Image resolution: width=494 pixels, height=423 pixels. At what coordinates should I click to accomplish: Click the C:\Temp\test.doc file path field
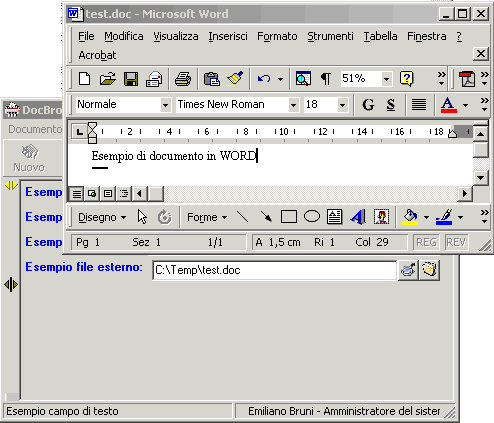point(274,270)
